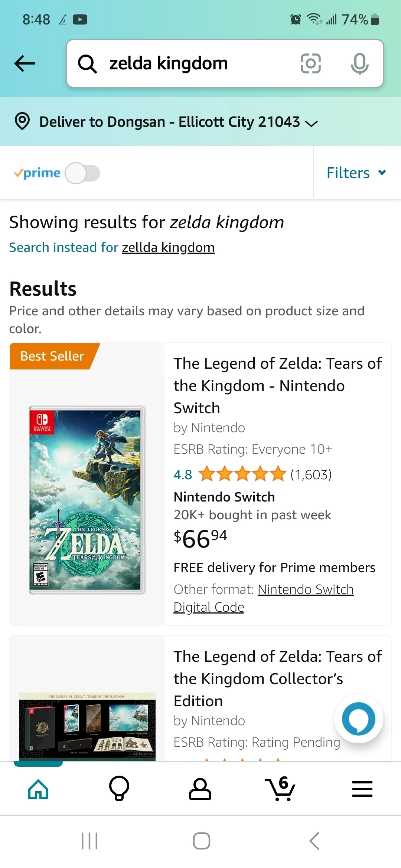The height and width of the screenshot is (868, 401).
Task: Open camera lens search icon
Action: point(310,63)
